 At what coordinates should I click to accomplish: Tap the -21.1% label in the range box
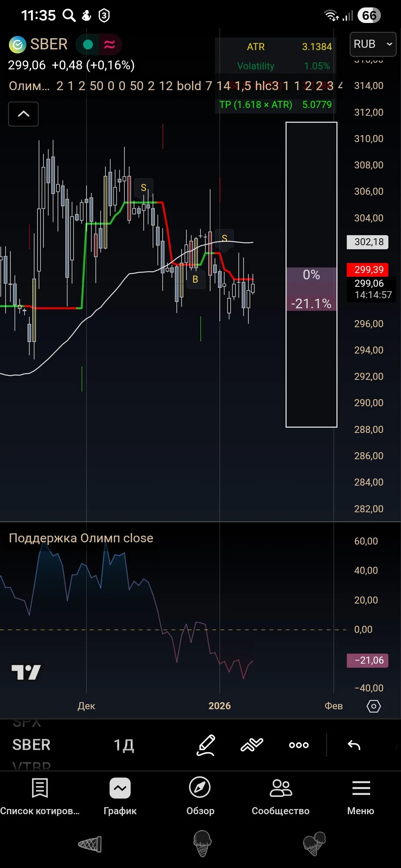(311, 303)
